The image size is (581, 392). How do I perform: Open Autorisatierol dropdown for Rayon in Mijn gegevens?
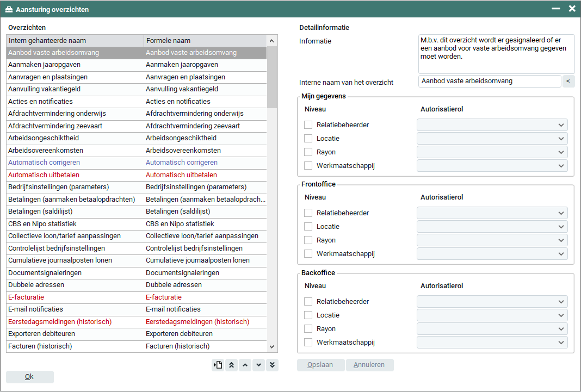pyautogui.click(x=492, y=152)
